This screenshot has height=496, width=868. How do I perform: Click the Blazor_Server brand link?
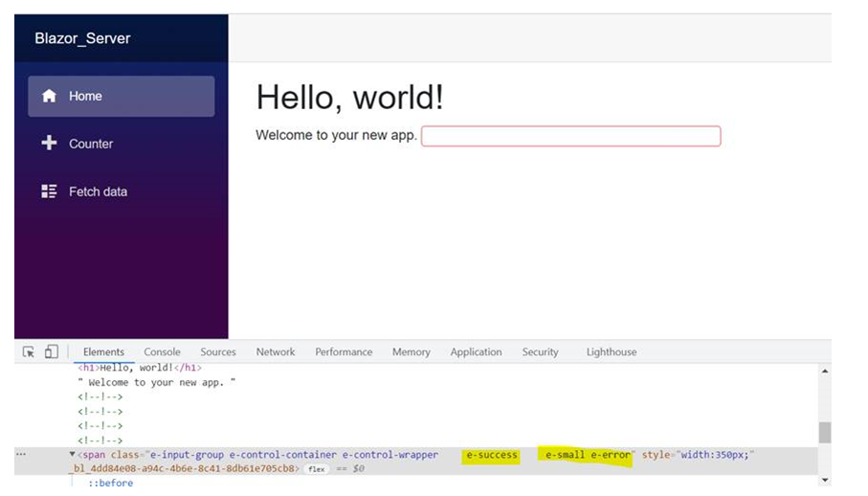point(82,39)
